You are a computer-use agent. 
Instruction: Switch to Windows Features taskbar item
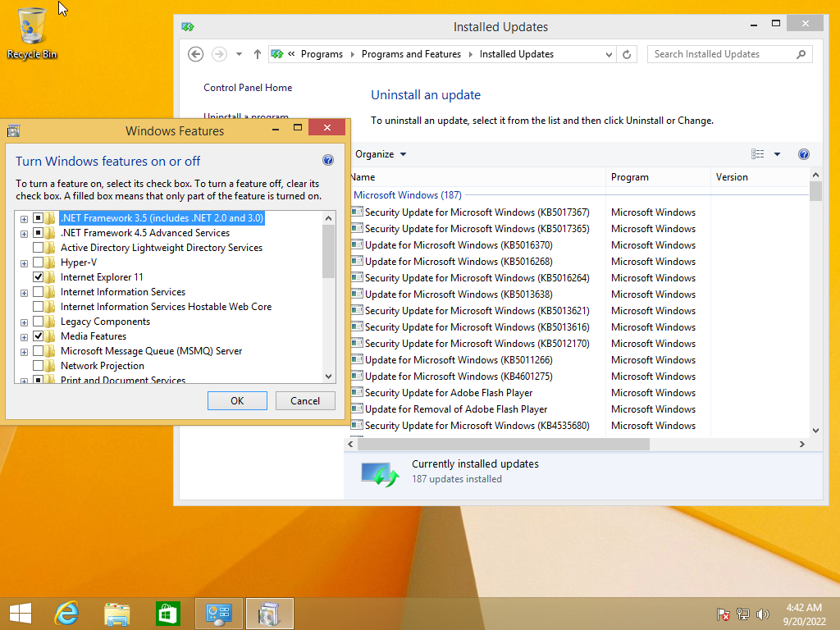coord(269,614)
